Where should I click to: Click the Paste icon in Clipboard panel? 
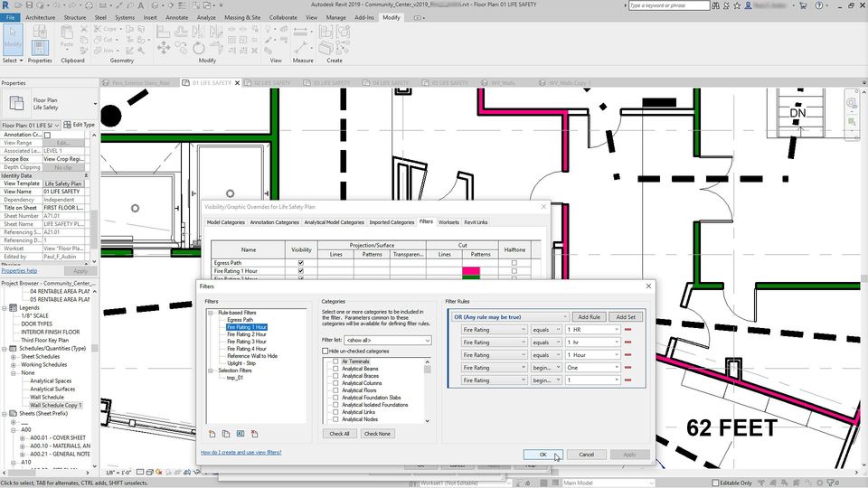[67, 38]
